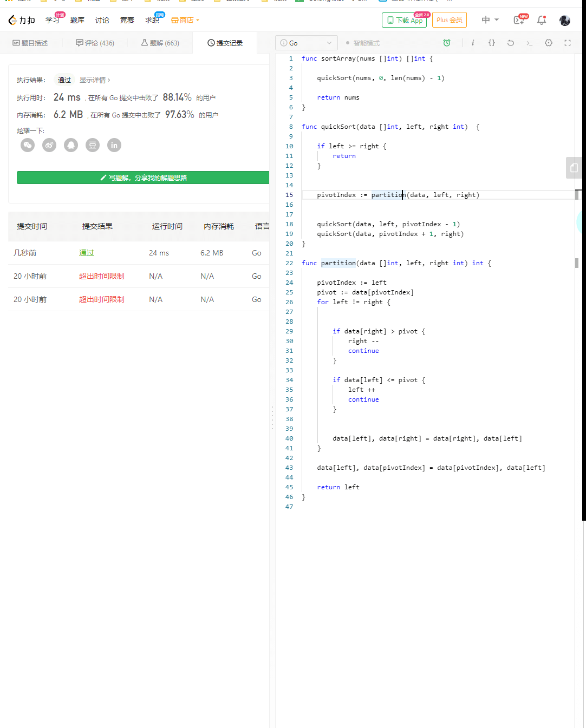Switch to the 提交记录 tab
586x728 pixels.
225,43
